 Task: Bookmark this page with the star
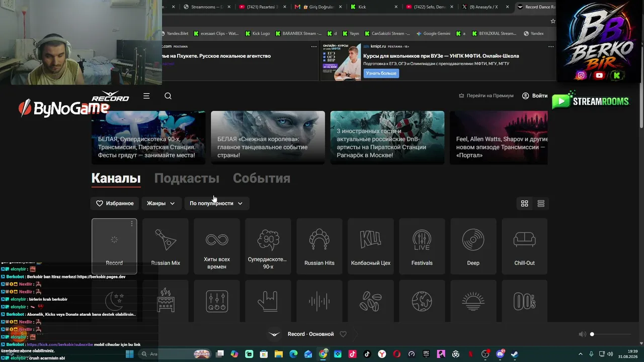coord(553,21)
